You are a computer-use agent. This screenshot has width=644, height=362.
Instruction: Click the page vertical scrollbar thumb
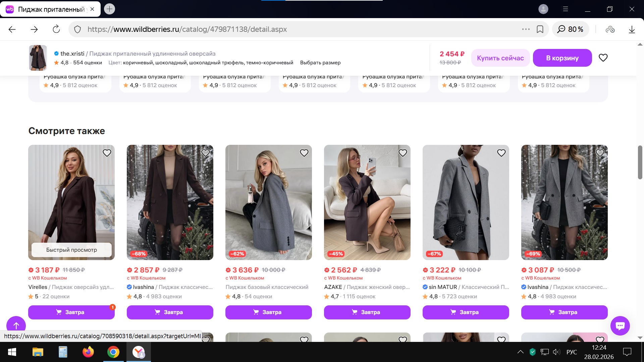point(640,163)
